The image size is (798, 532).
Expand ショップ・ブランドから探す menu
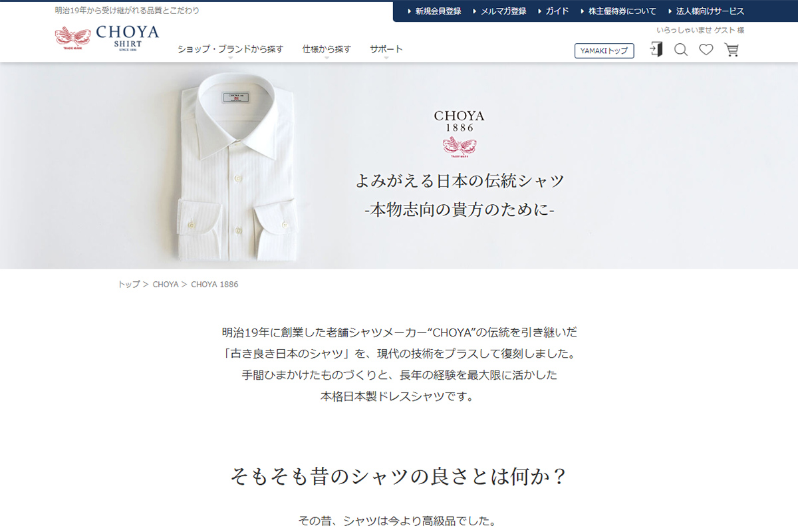point(231,49)
